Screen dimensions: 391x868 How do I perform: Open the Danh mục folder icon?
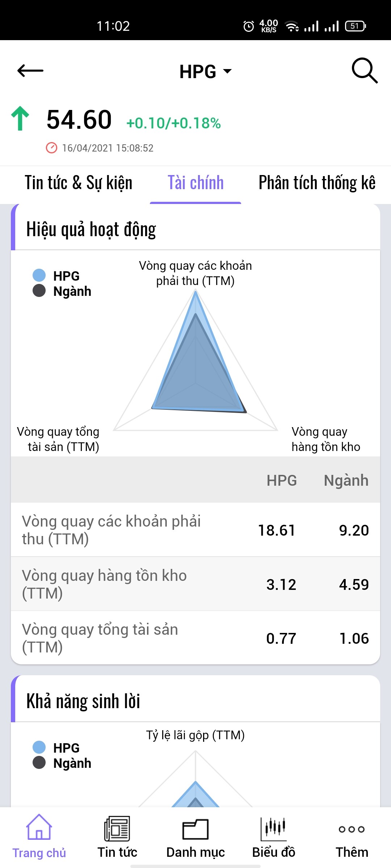195,829
